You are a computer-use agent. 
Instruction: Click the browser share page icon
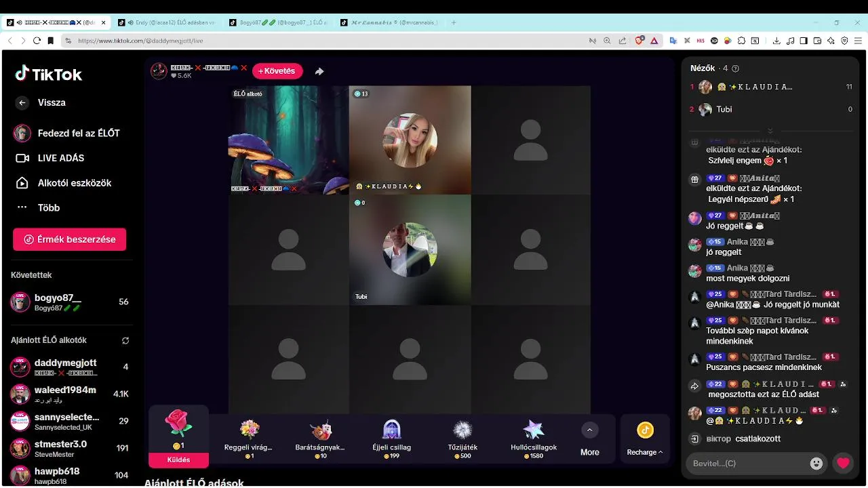(x=623, y=41)
